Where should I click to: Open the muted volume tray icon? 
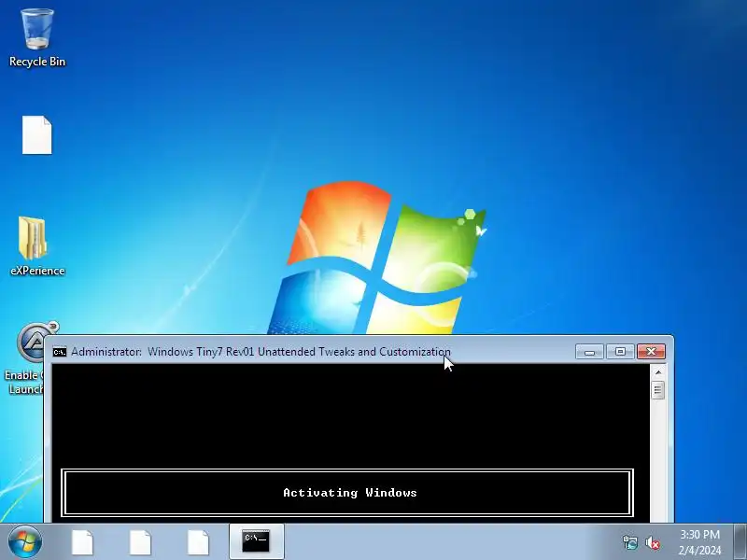point(653,542)
